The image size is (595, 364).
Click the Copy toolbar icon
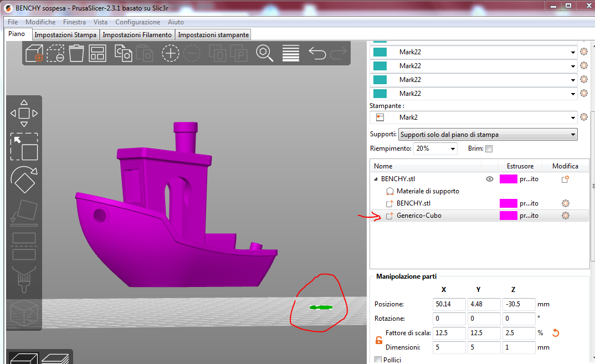pos(124,53)
